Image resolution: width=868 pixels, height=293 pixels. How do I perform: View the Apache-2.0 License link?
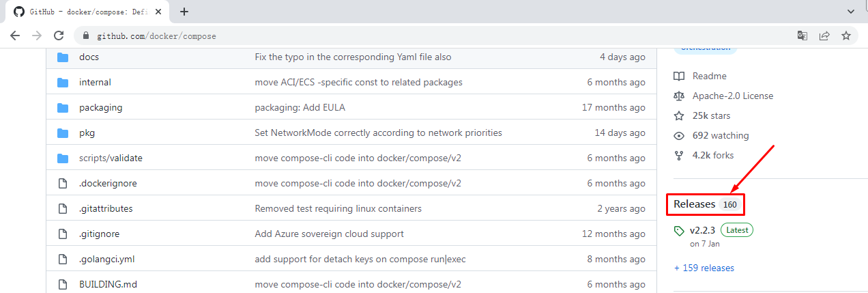pyautogui.click(x=732, y=96)
